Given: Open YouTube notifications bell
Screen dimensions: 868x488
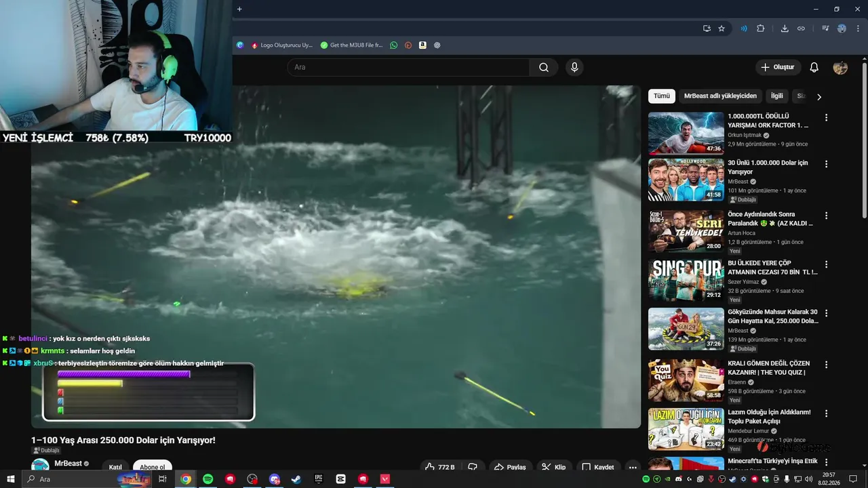Looking at the screenshot, I should tap(814, 67).
